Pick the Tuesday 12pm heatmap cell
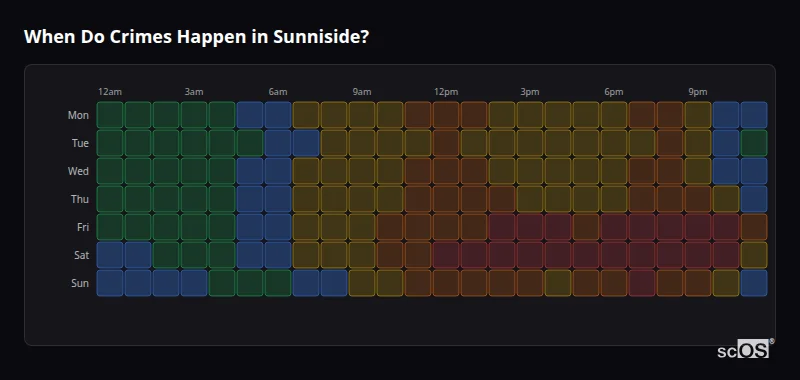The height and width of the screenshot is (380, 800). pyautogui.click(x=446, y=143)
